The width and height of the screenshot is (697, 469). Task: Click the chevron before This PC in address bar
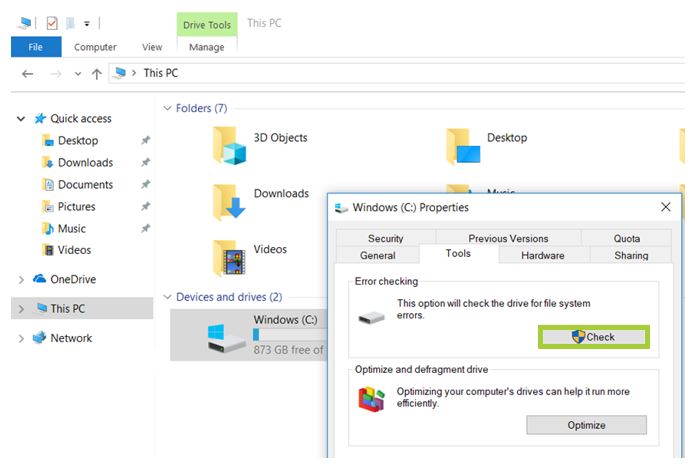[x=134, y=73]
